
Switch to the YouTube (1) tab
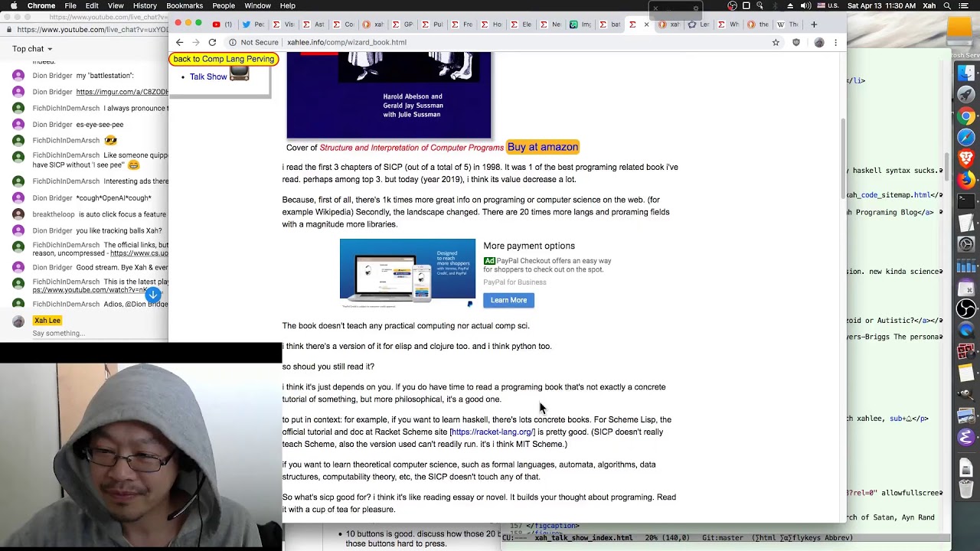pyautogui.click(x=222, y=24)
